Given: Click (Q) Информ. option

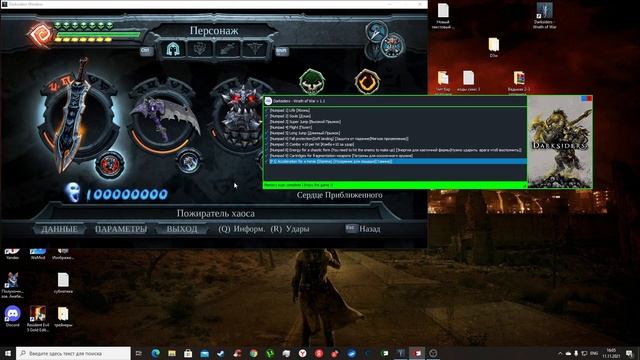Looking at the screenshot, I should pos(242,229).
